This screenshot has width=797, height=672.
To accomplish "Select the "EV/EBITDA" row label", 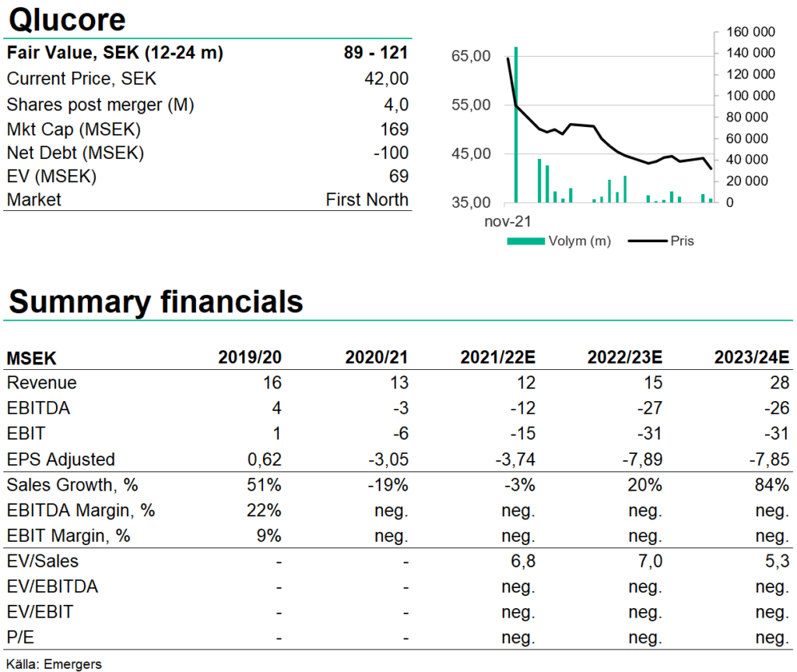I will (52, 586).
